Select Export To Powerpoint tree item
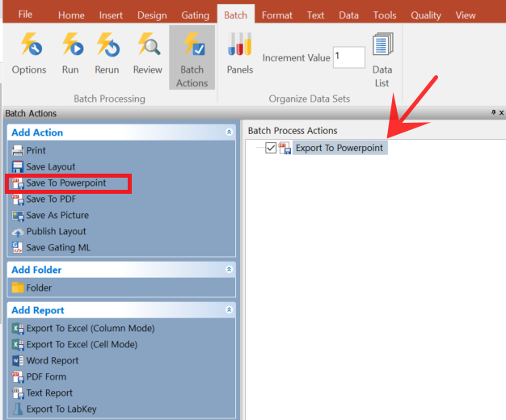 tap(339, 148)
